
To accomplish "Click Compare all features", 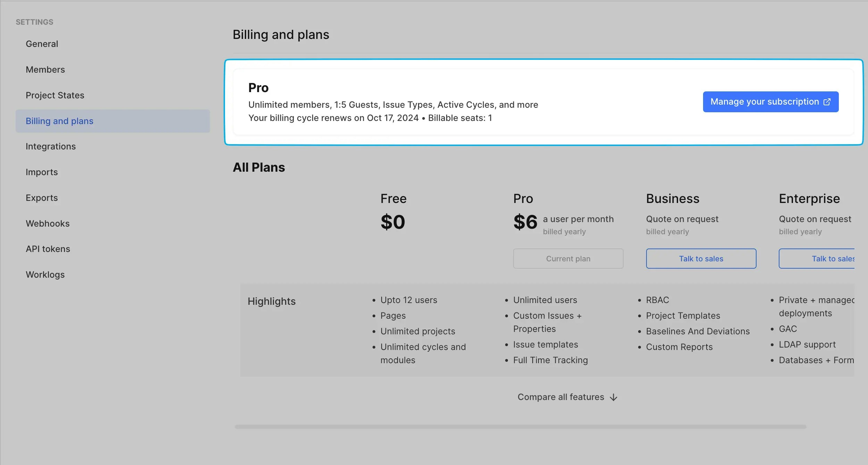I will (x=561, y=397).
